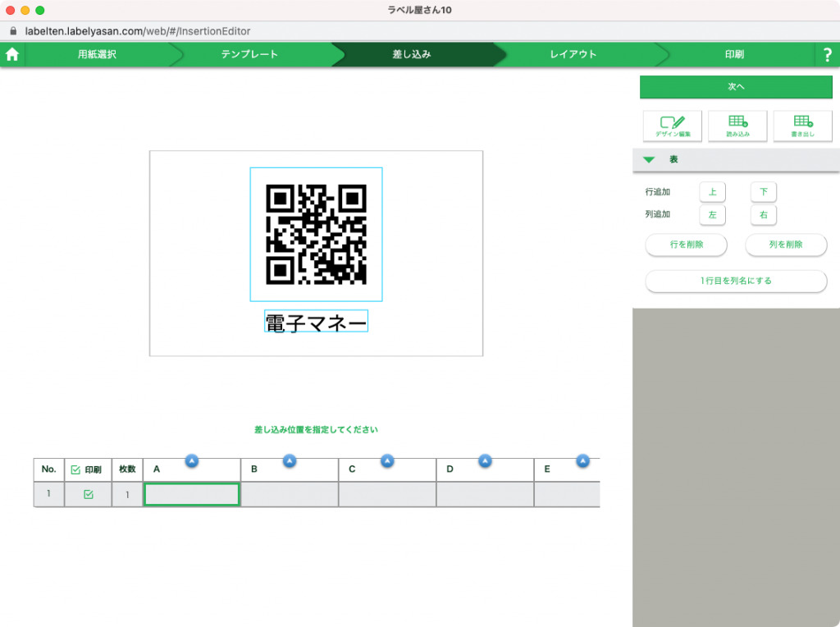Click the lock icon in the address bar
This screenshot has width=840, height=627.
[x=13, y=31]
